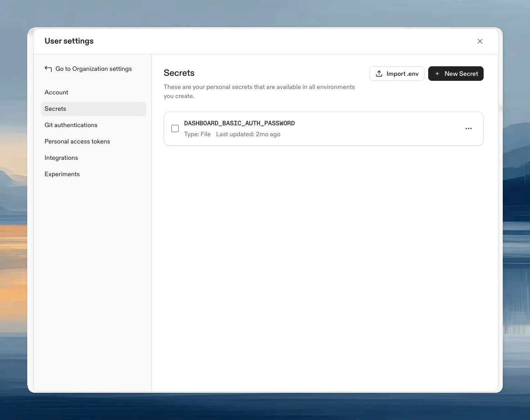Open the ellipsis menu for DASHBOARD_BASIC_AUTH_PASSWORD

469,128
